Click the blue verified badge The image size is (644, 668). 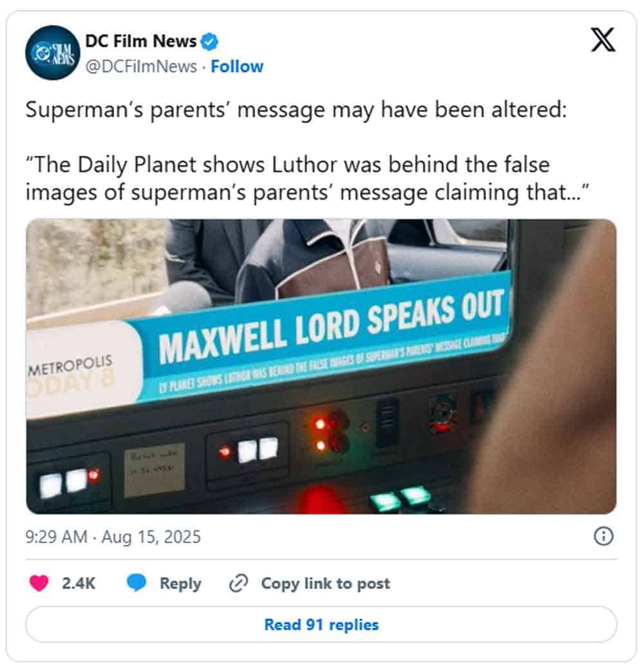(x=209, y=42)
